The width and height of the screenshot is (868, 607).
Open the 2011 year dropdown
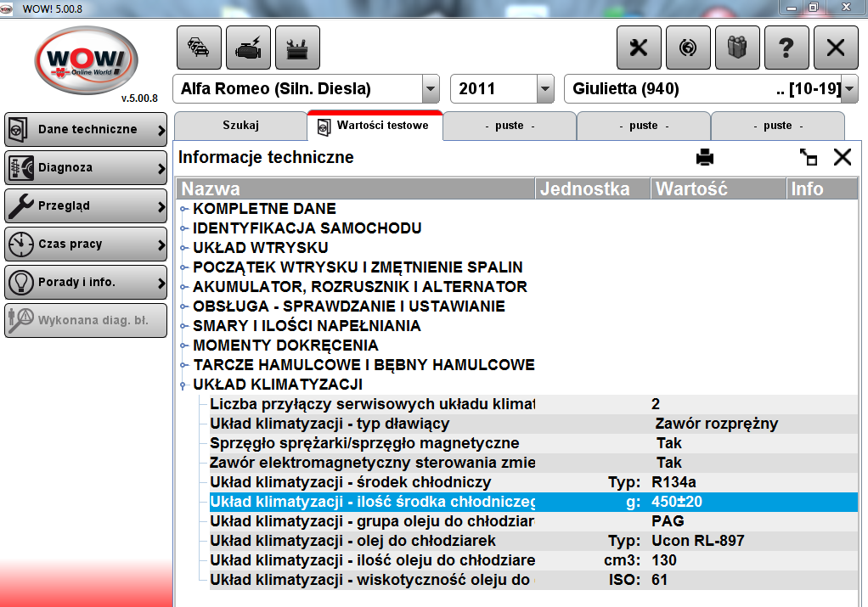[x=545, y=89]
